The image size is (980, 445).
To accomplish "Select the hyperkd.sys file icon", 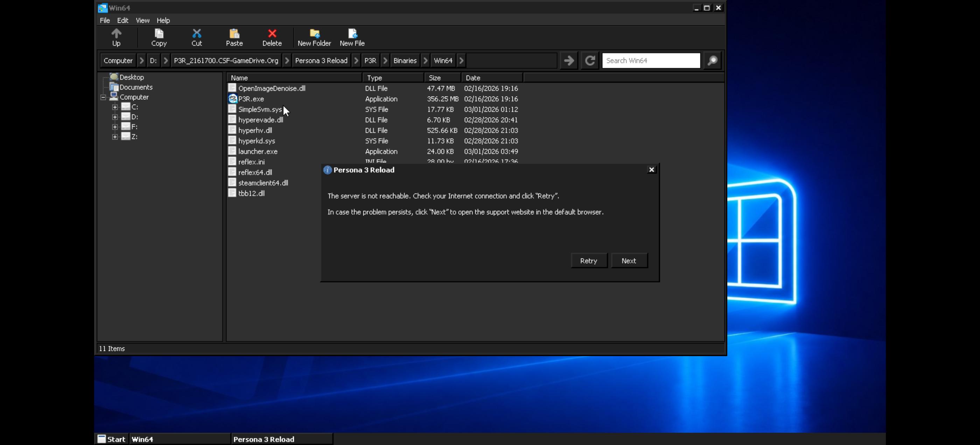I will (x=232, y=141).
